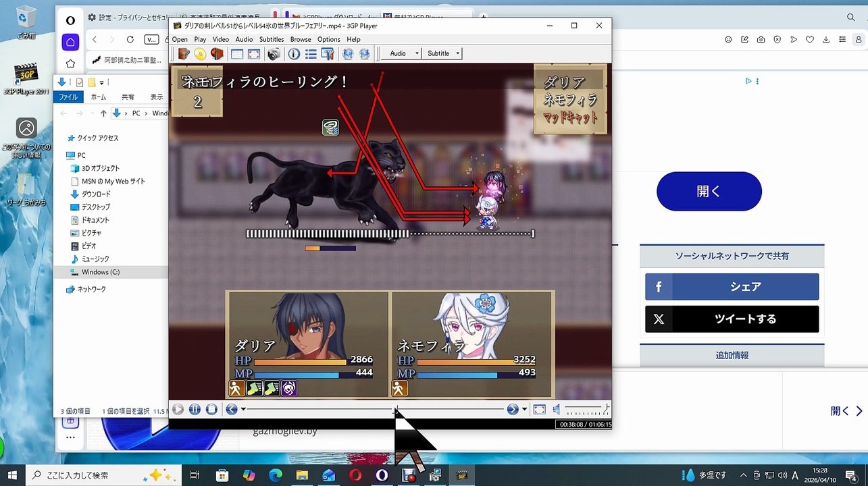Click the 開く link with chevron
This screenshot has width=868, height=486.
[847, 410]
